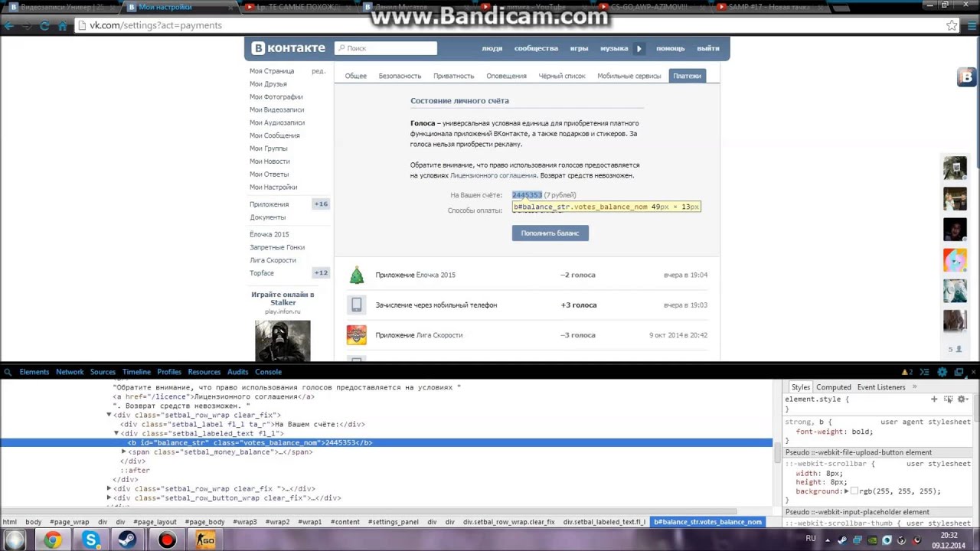Open Skype from the taskbar
The height and width of the screenshot is (551, 980).
[90, 540]
